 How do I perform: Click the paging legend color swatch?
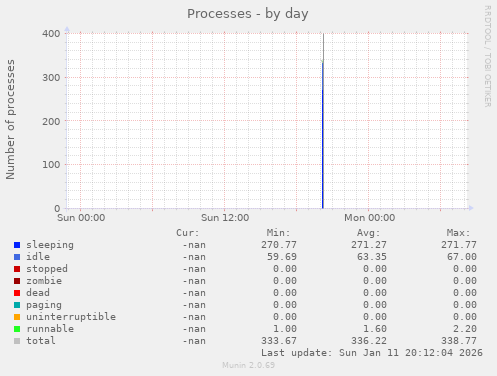(x=17, y=305)
